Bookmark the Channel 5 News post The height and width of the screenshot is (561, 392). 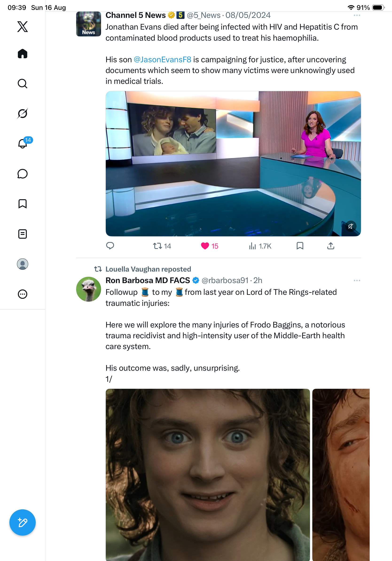300,246
